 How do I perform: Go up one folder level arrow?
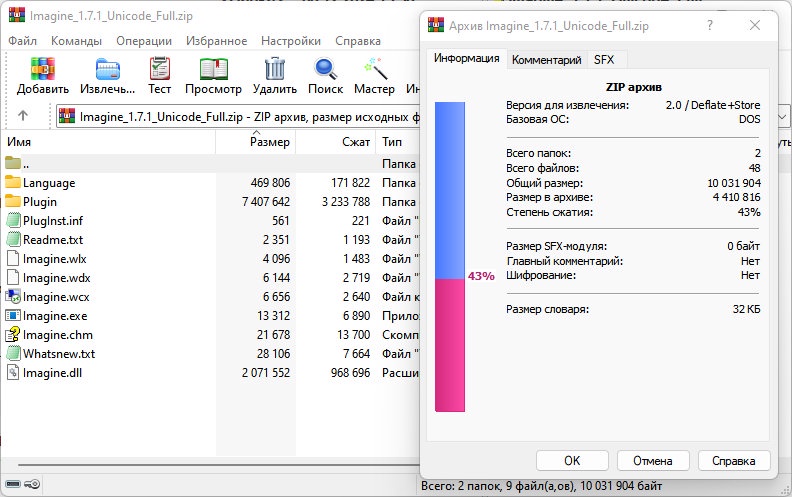coord(23,116)
